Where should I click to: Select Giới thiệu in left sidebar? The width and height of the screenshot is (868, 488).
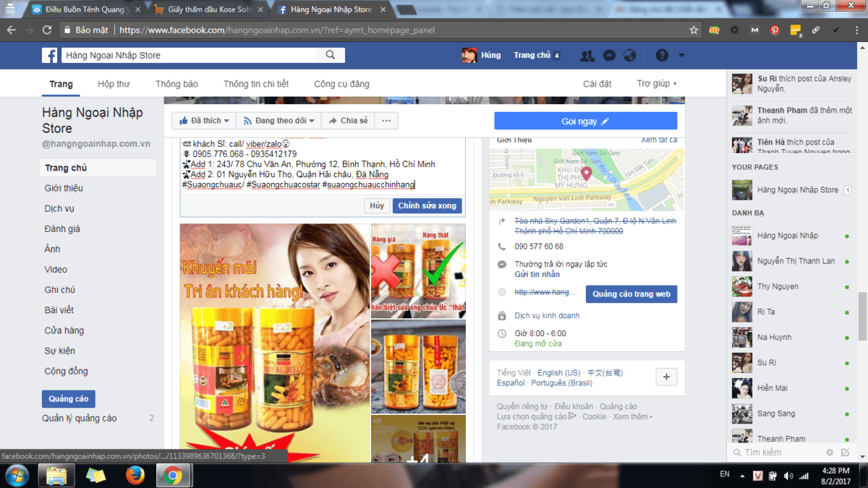tap(64, 188)
